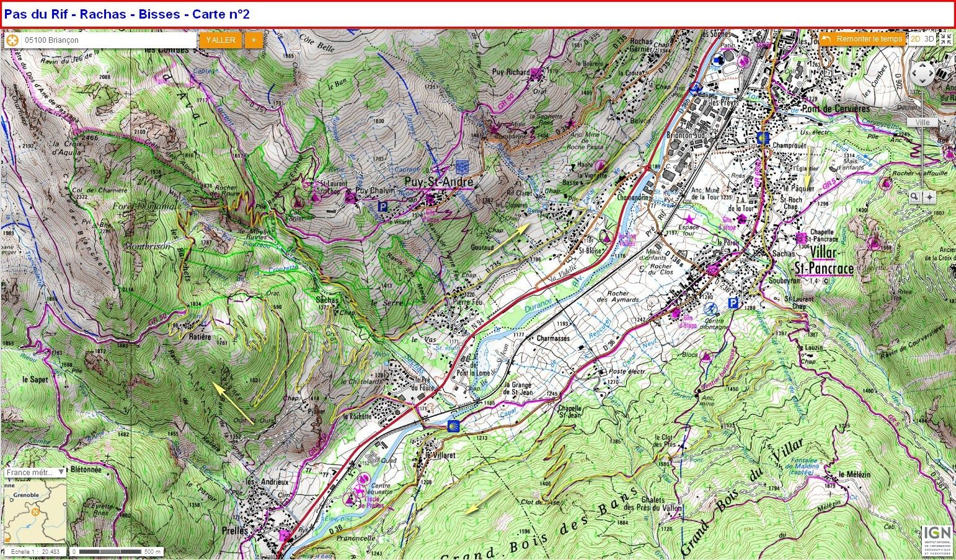The width and height of the screenshot is (956, 560).
Task: Click the les Andrieux label
Action: click(x=267, y=482)
